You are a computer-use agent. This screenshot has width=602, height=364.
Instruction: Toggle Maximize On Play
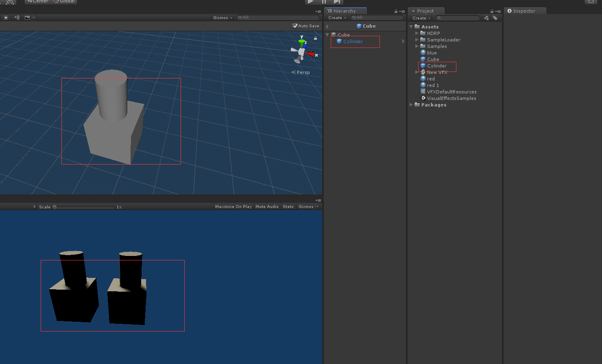click(233, 206)
